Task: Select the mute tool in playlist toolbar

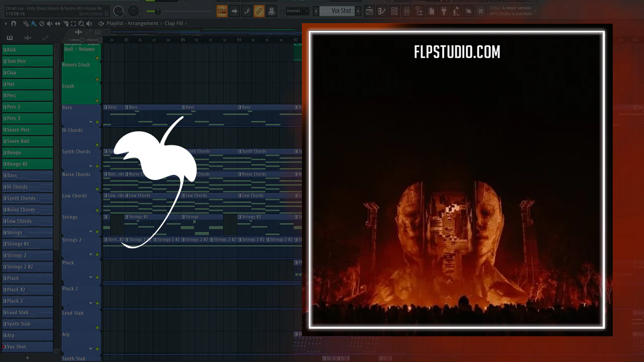Action: click(49, 23)
